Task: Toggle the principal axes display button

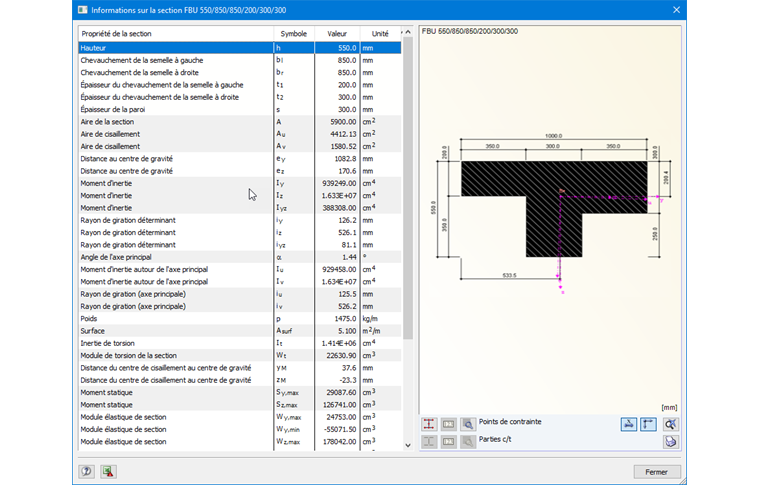Action: pyautogui.click(x=649, y=424)
